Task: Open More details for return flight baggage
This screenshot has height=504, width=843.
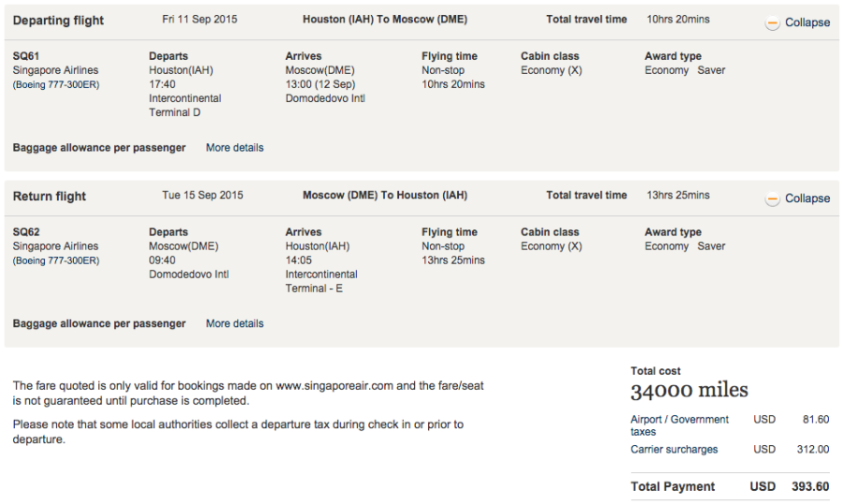Action: (234, 324)
